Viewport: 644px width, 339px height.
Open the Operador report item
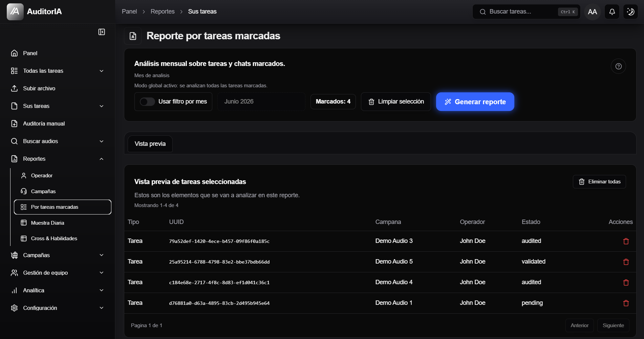[63, 176]
